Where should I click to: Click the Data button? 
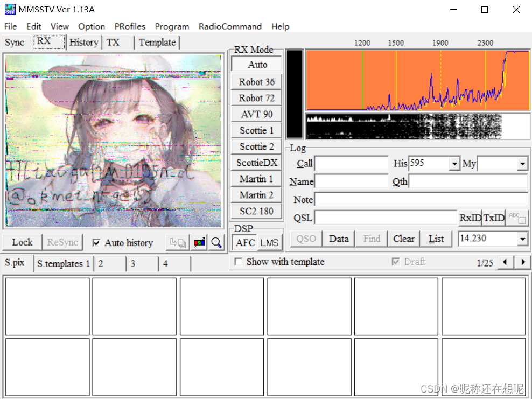coord(339,239)
